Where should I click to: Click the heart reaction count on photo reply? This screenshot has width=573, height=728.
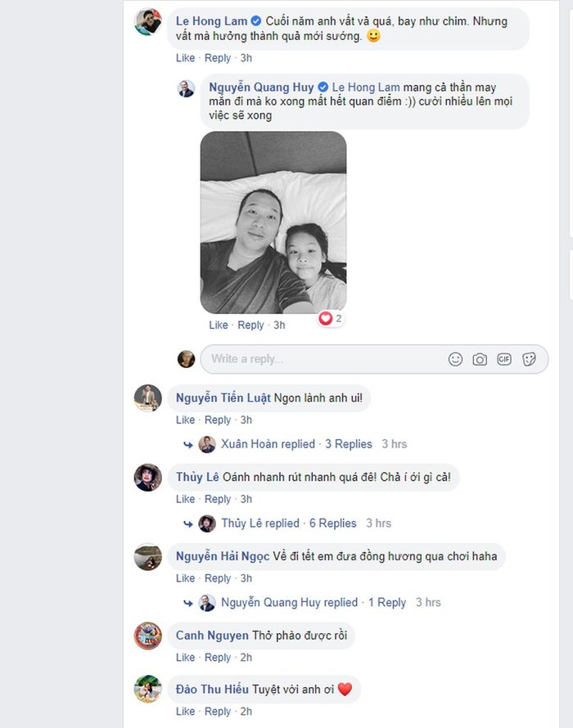coord(331,318)
